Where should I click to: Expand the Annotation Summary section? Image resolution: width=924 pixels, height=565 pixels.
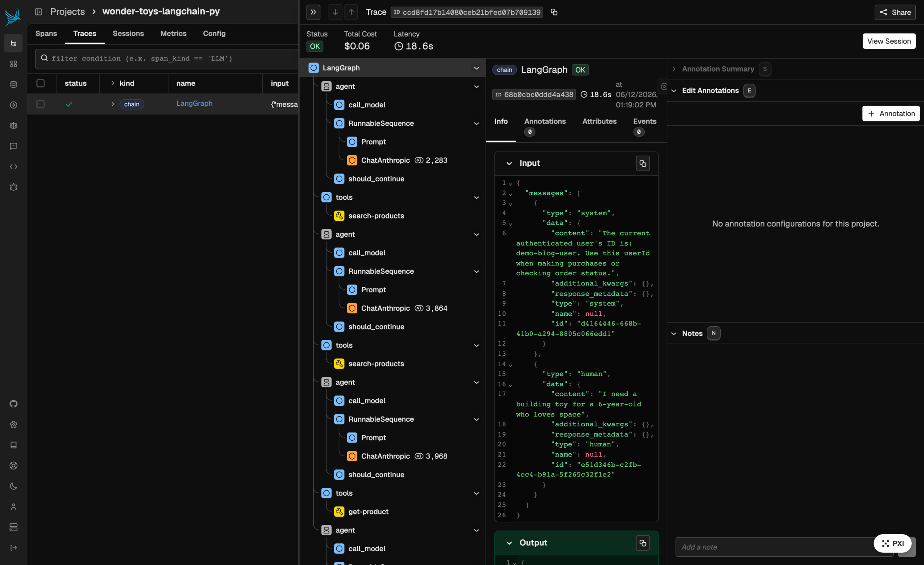674,69
